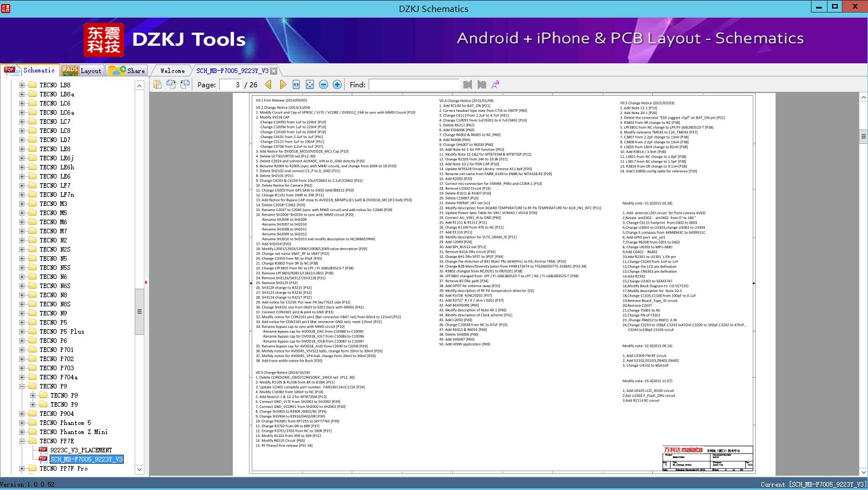Expand the TECNO PP7F Pro folder
The width and height of the screenshot is (868, 490).
click(22, 468)
